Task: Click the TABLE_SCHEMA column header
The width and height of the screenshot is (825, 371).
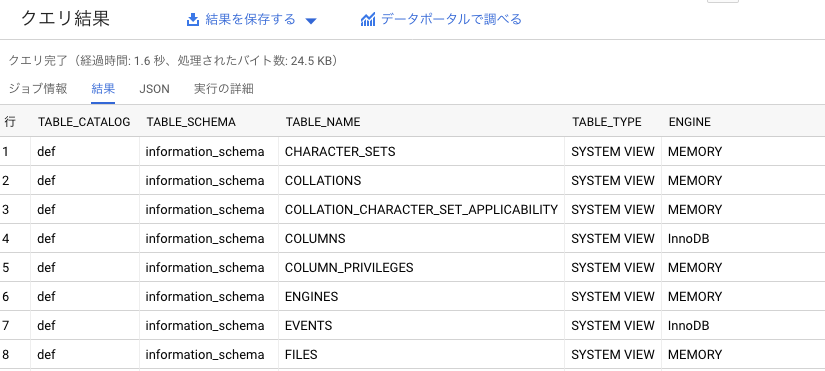Action: 191,122
